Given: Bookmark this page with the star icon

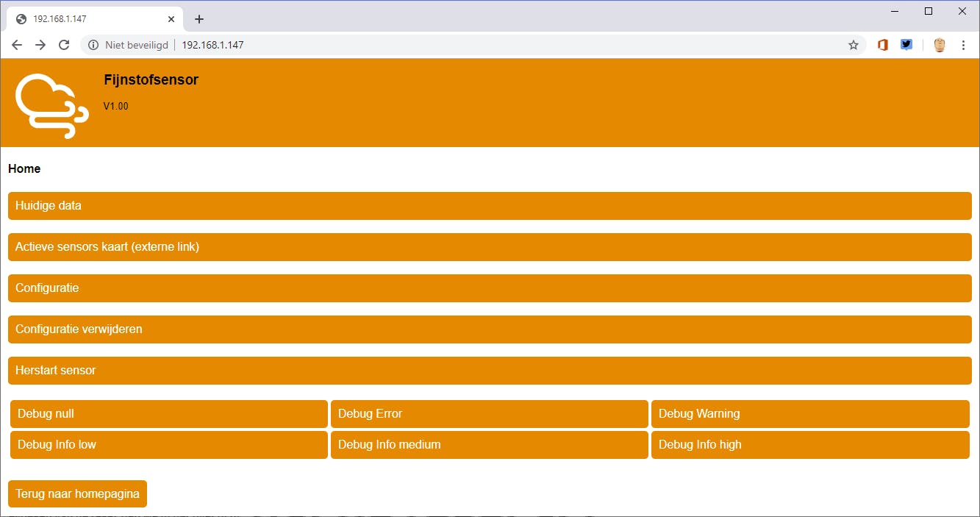Looking at the screenshot, I should pyautogui.click(x=854, y=45).
